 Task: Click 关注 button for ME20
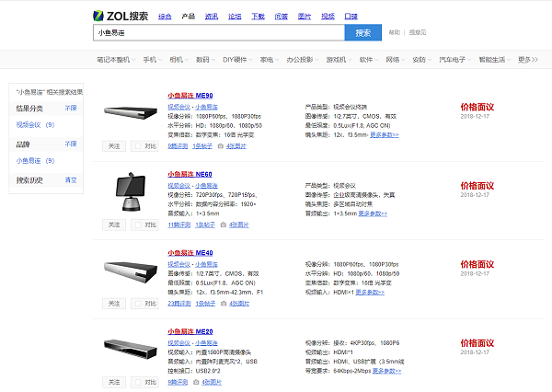[114, 382]
